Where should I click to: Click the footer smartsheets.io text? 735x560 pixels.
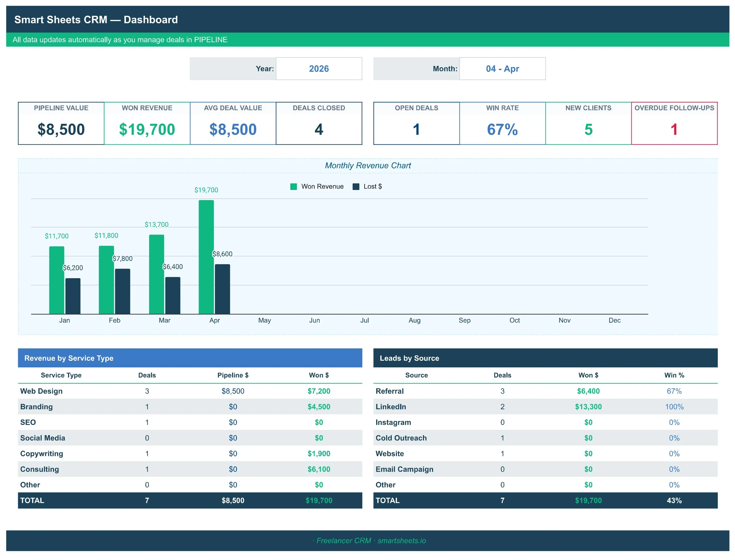(402, 540)
